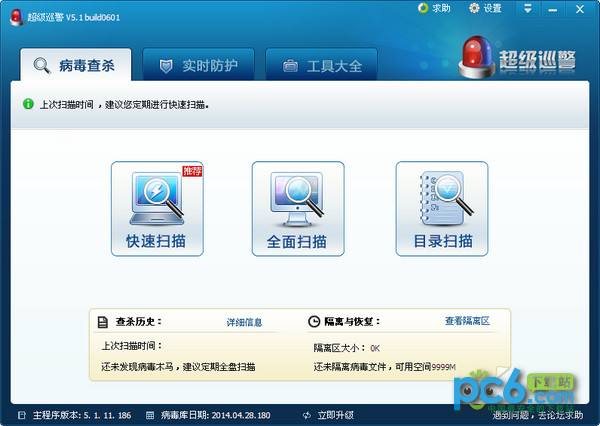Click the 超级巡警 siren logo at right
Image resolution: width=600 pixels, height=426 pixels.
(x=477, y=57)
